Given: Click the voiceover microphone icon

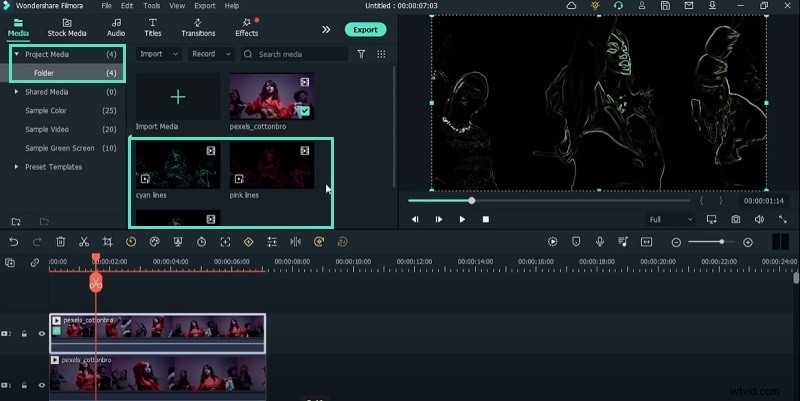Looking at the screenshot, I should pos(600,242).
